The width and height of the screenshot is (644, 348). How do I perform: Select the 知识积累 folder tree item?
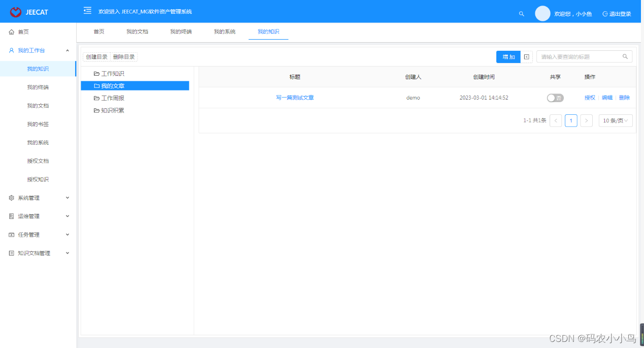pos(112,110)
